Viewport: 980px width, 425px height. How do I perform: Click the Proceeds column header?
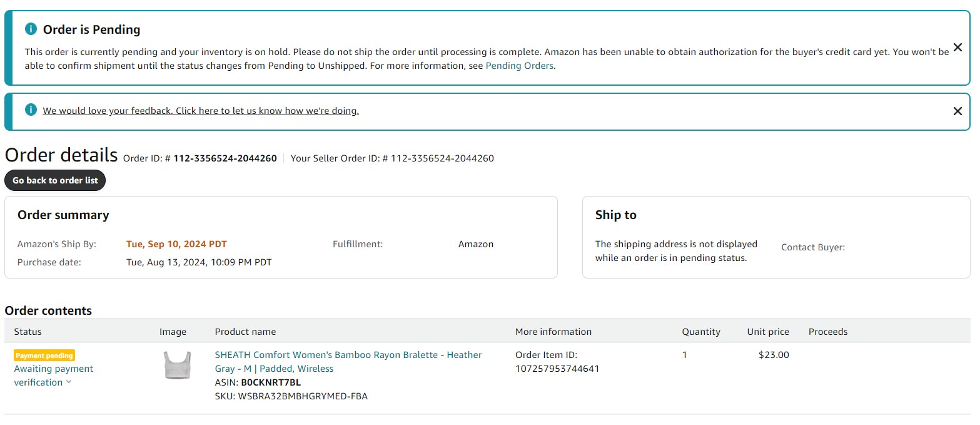(827, 332)
